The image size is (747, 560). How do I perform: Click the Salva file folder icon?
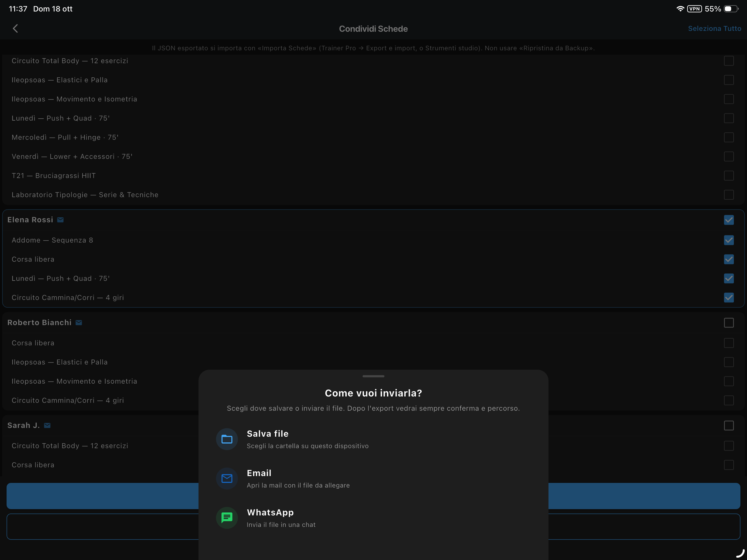[x=227, y=439]
